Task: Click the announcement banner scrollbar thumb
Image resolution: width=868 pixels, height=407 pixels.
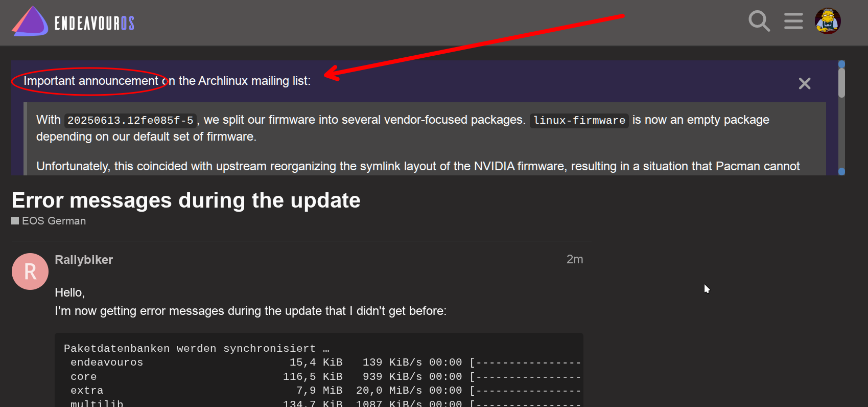Action: tap(841, 83)
